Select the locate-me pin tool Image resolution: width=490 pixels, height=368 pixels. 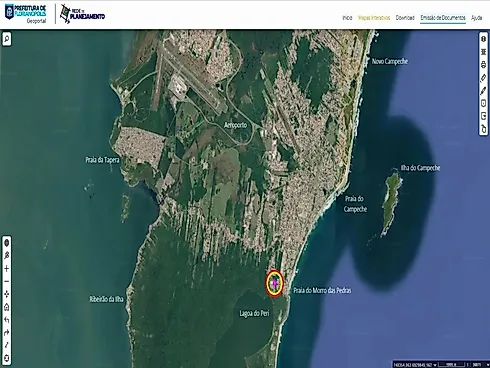coord(7,256)
